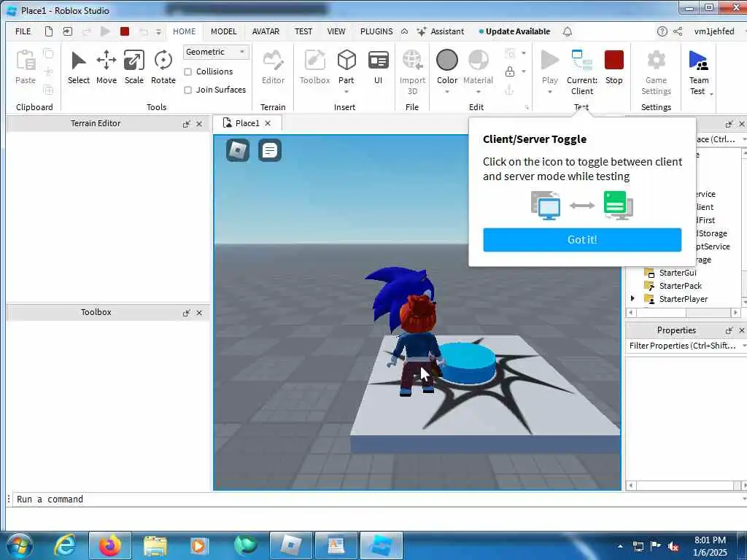Image resolution: width=747 pixels, height=560 pixels.
Task: Expand the Material dropdown arrow
Action: click(x=478, y=91)
